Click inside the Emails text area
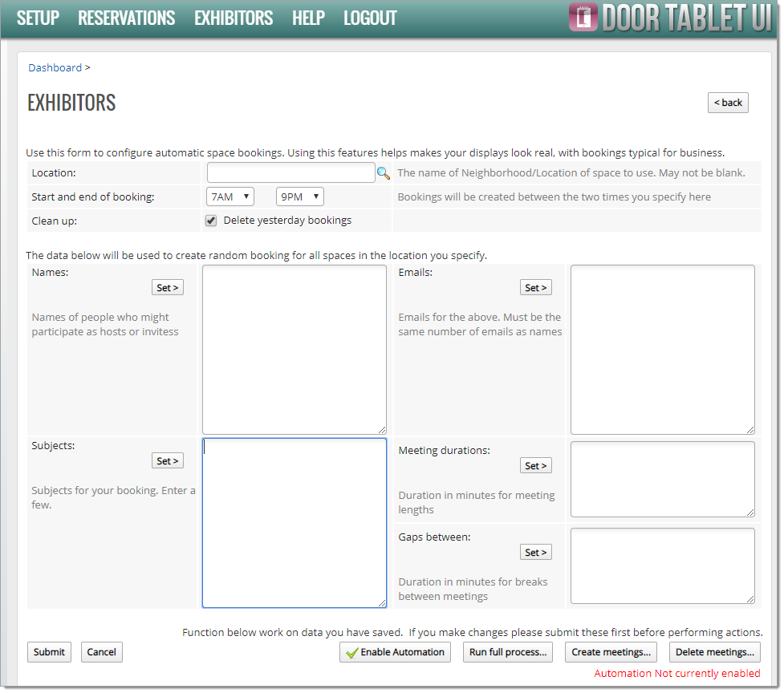The width and height of the screenshot is (784, 693). pos(662,349)
